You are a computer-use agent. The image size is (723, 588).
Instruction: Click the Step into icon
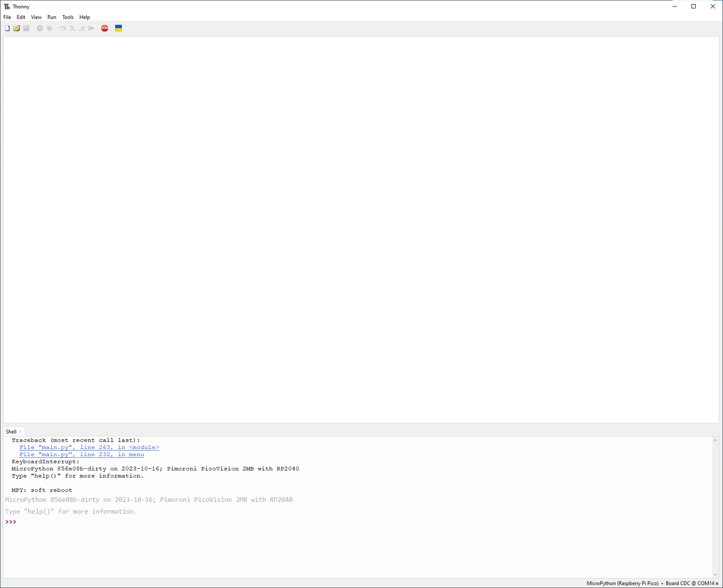pyautogui.click(x=72, y=28)
